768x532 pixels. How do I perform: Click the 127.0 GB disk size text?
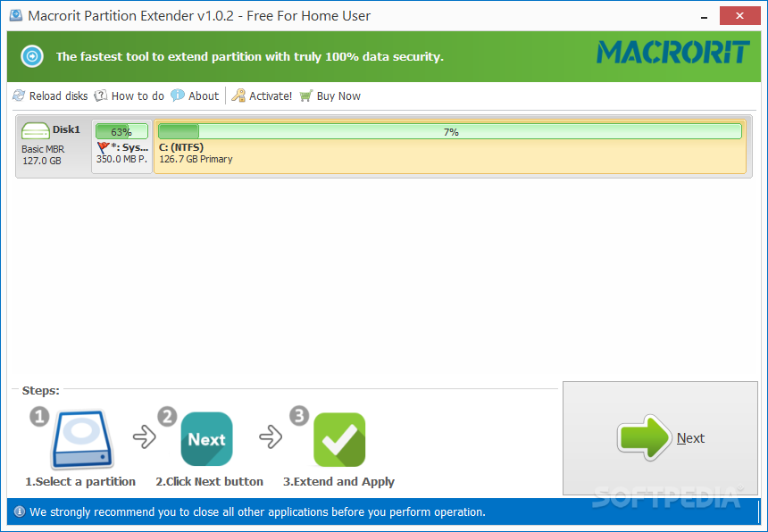(x=42, y=161)
